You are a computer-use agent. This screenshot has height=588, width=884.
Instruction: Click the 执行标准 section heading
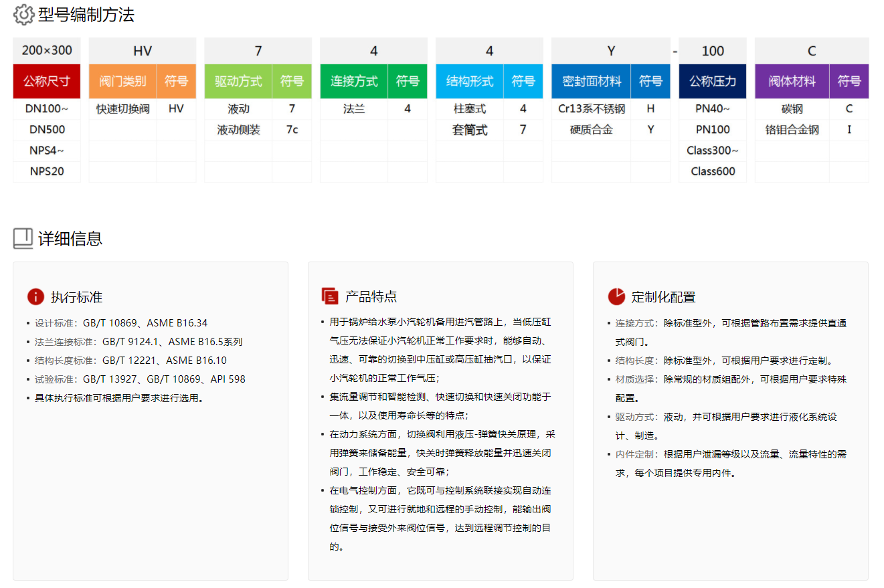(76, 297)
